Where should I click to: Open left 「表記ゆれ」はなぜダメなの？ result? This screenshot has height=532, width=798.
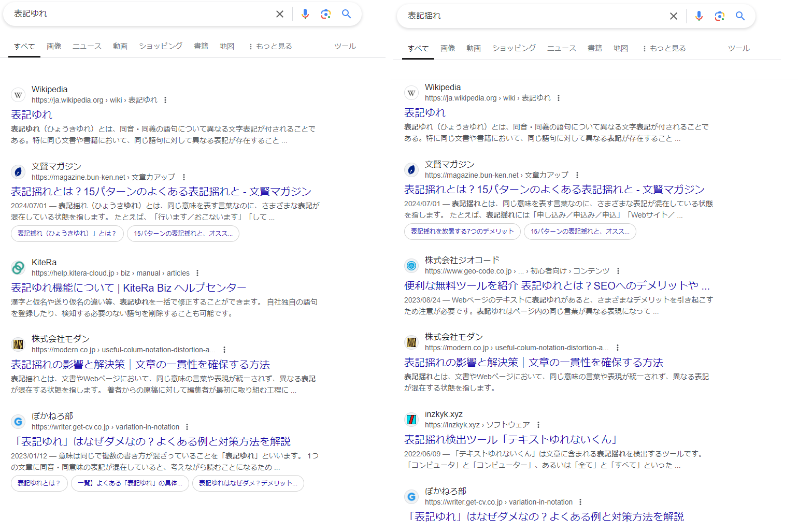click(x=151, y=441)
